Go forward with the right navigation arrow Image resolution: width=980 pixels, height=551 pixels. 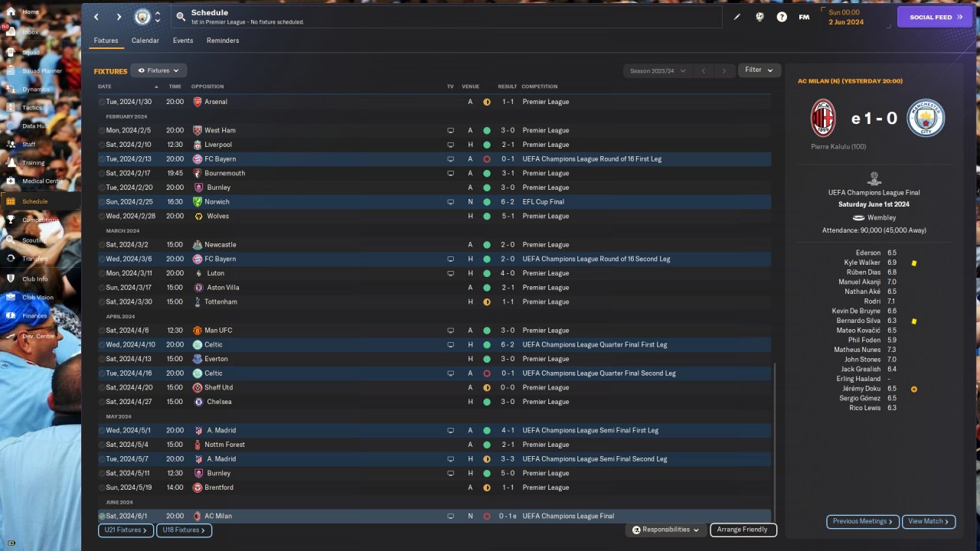click(119, 17)
